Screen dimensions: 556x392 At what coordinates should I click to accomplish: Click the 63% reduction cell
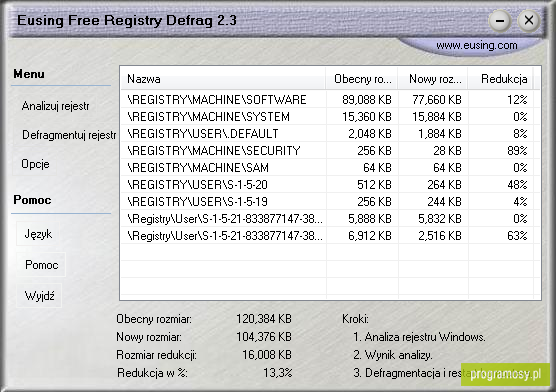(x=517, y=236)
